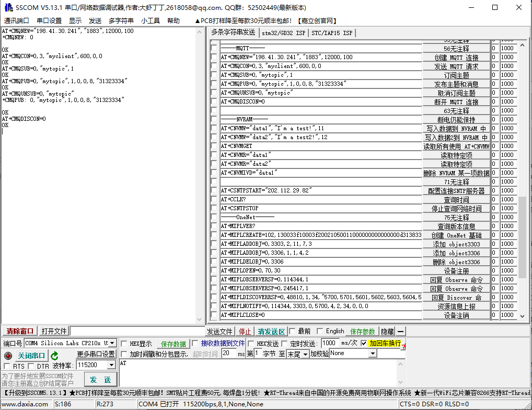The image size is (532, 410).
Task: Click the 发送 send button
Action: (x=100, y=380)
